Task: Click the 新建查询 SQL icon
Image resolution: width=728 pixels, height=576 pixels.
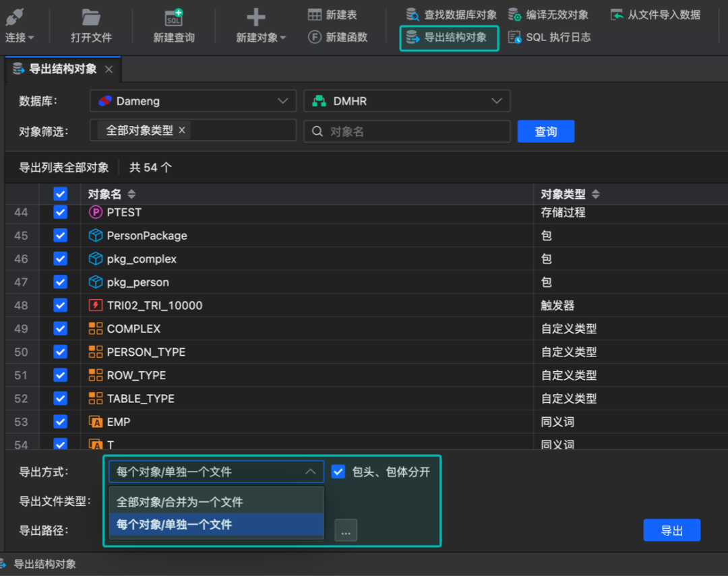Action: [x=174, y=18]
